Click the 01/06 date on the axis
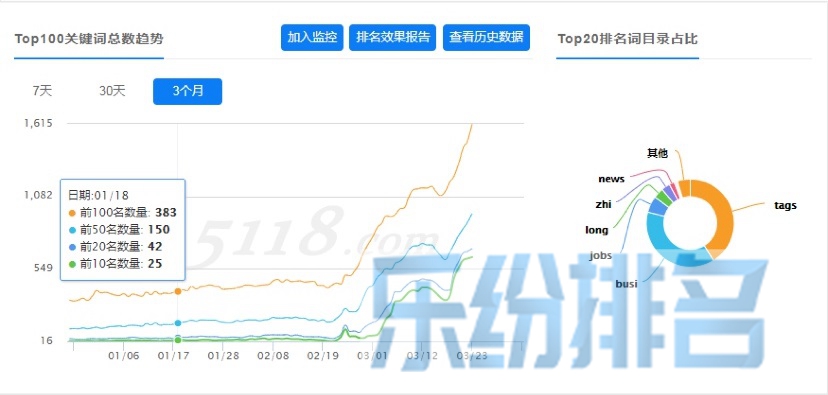Screen dimensions: 828x395 pyautogui.click(x=124, y=356)
